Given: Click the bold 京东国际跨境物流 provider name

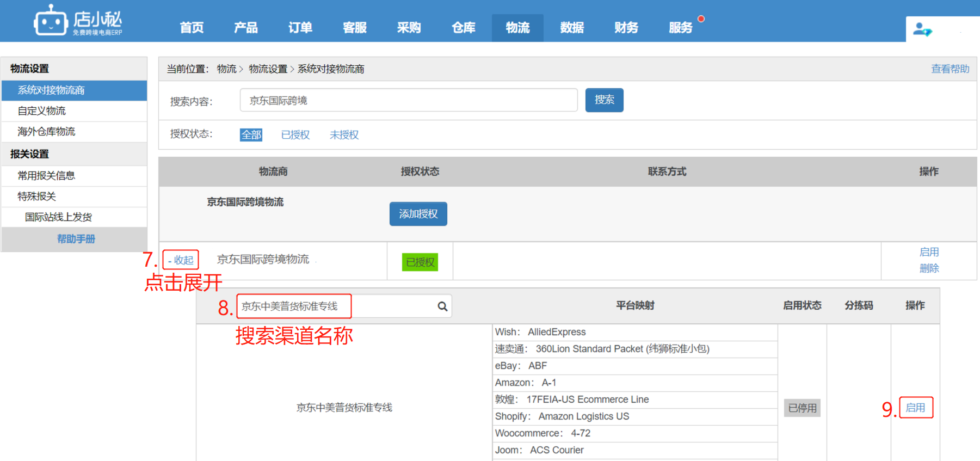Looking at the screenshot, I should click(x=245, y=202).
